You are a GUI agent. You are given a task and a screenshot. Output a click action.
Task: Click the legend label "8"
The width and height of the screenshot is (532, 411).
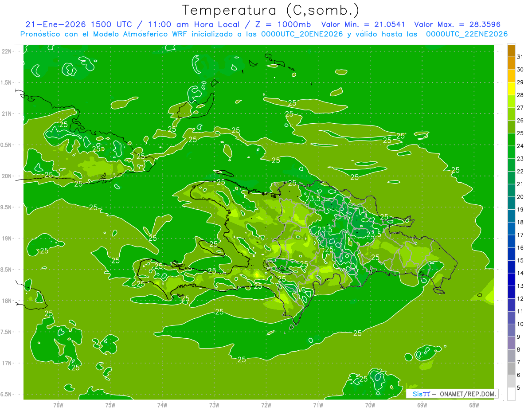click(519, 349)
